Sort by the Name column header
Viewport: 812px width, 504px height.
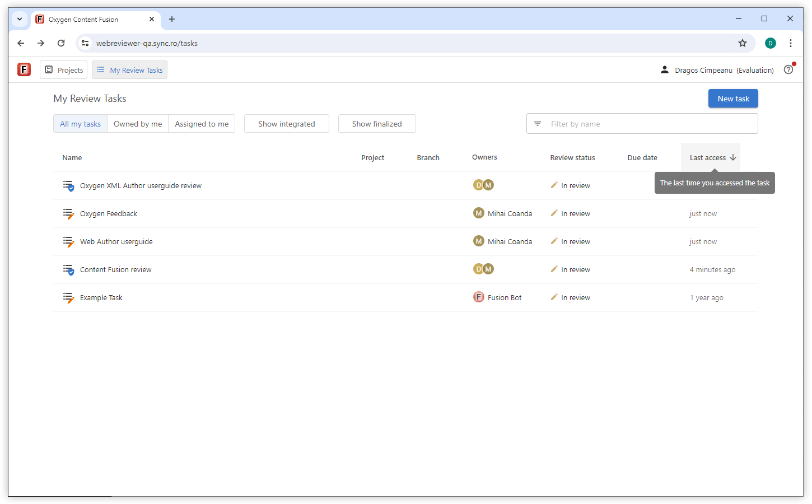[72, 158]
